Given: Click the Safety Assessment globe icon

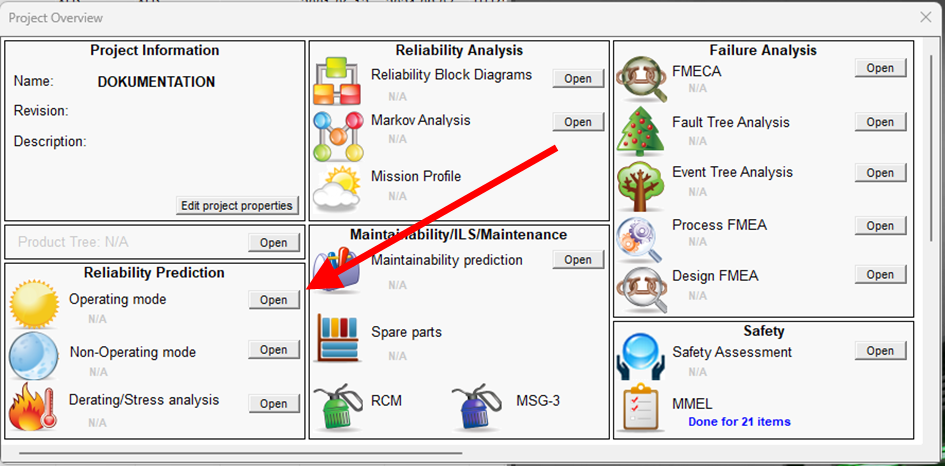Looking at the screenshot, I should pos(640,357).
